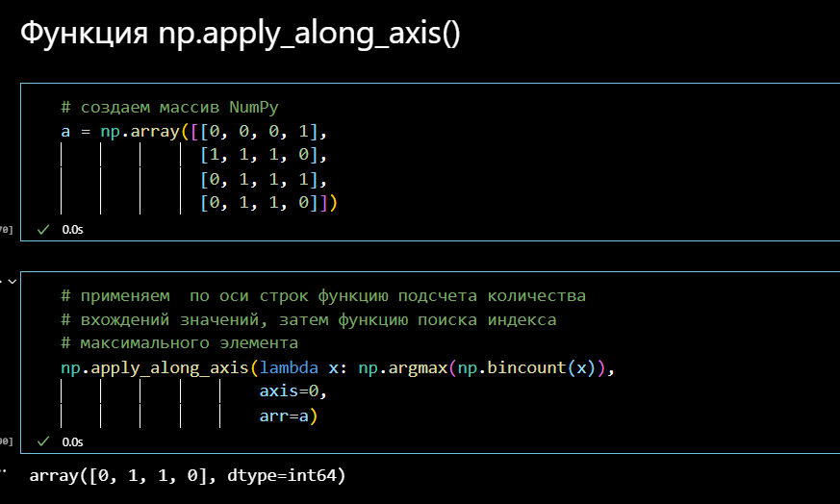Open the run options chevron beside the second cell

pos(12,281)
